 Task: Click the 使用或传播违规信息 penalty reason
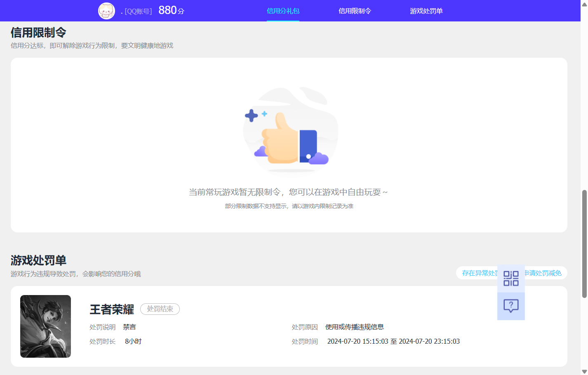(355, 327)
